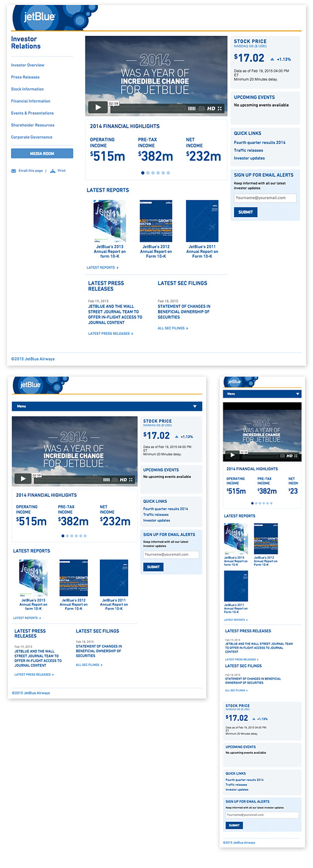Click the 'Email this page' link
The height and width of the screenshot is (868, 313).
tap(30, 171)
